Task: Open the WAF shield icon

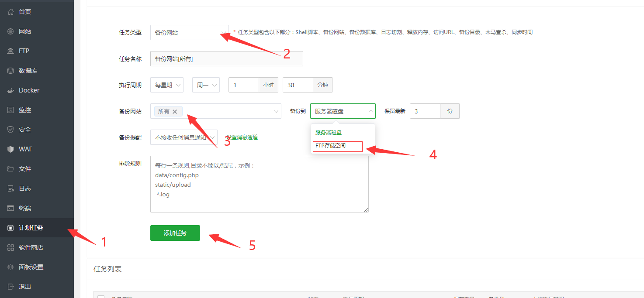Action: pos(10,149)
